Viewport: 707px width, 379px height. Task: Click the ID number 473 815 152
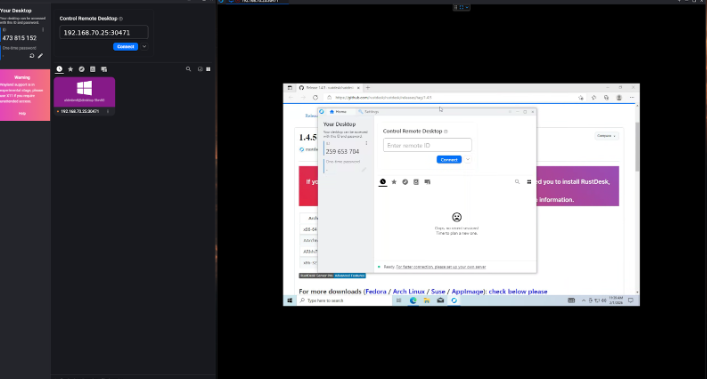click(x=19, y=38)
